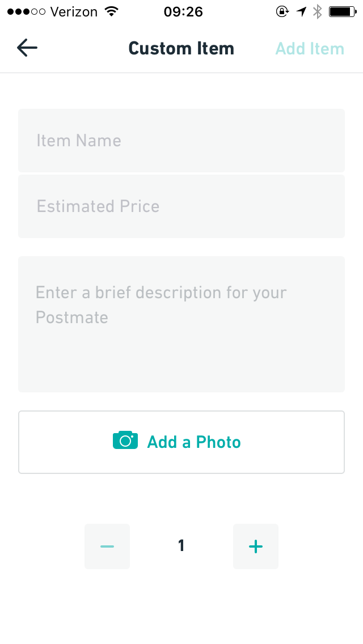Increase quantity with the plus button
This screenshot has width=363, height=644.
(x=256, y=546)
